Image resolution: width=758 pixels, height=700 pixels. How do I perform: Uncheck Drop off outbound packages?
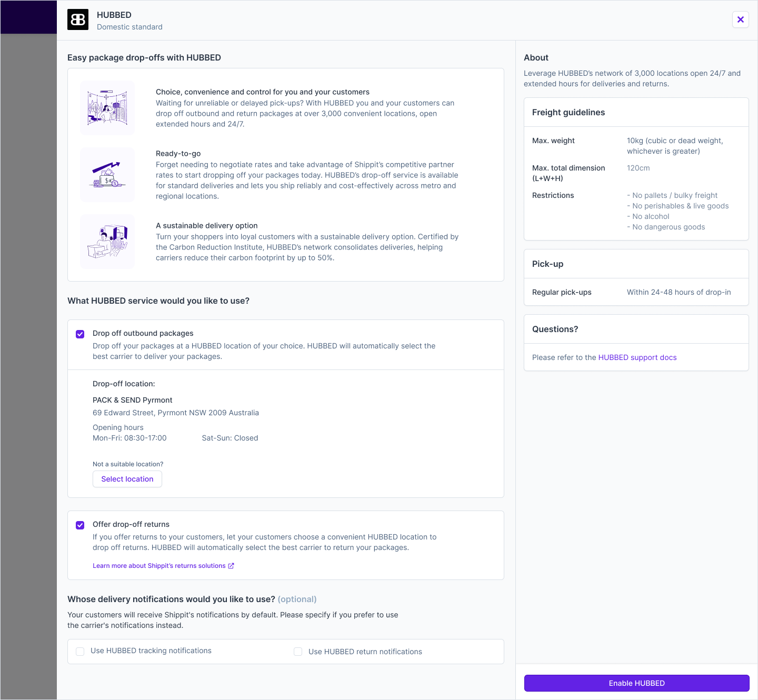point(80,334)
